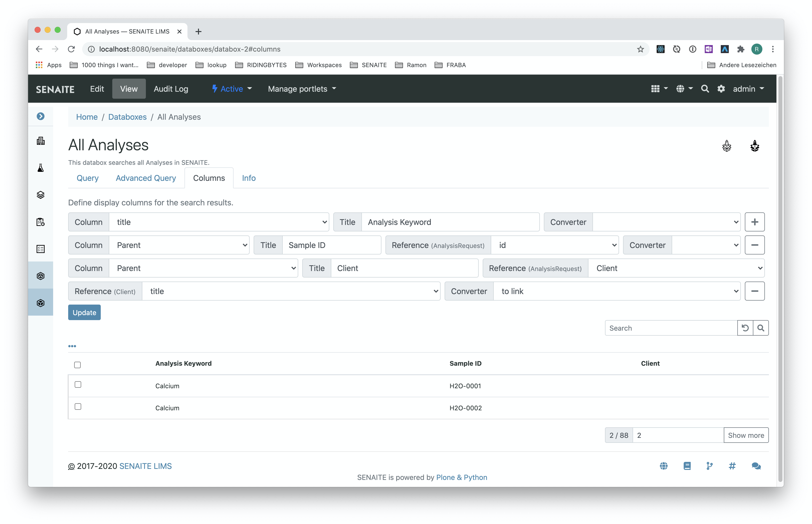812x524 pixels.
Task: Switch to the Advanced Query tab
Action: point(146,178)
